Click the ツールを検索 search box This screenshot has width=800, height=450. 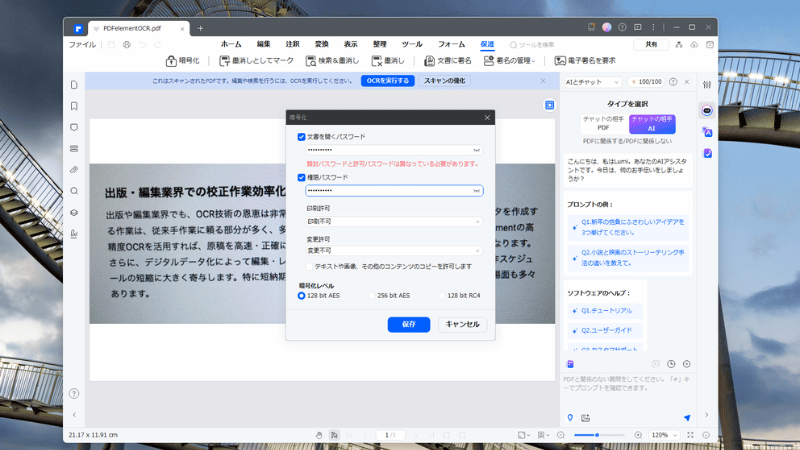pos(532,45)
